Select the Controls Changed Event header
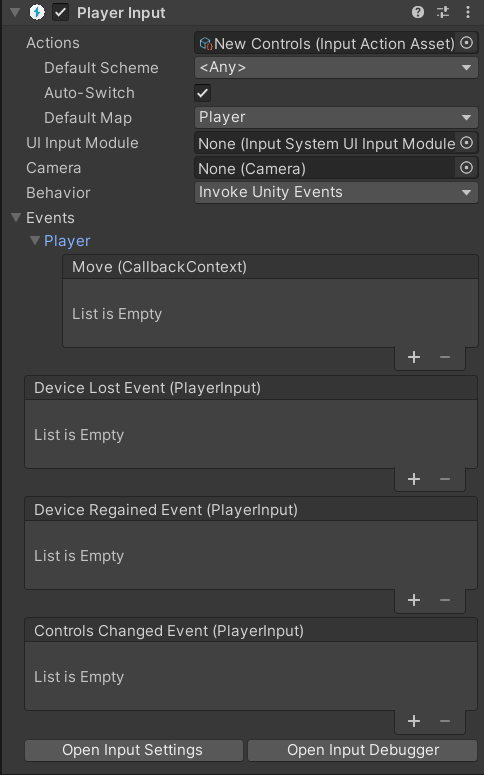484x775 pixels. pyautogui.click(x=251, y=631)
